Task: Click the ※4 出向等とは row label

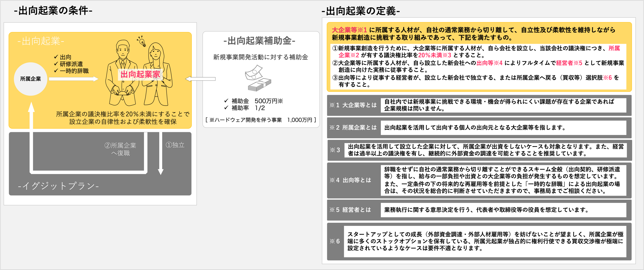Action: coord(351,180)
